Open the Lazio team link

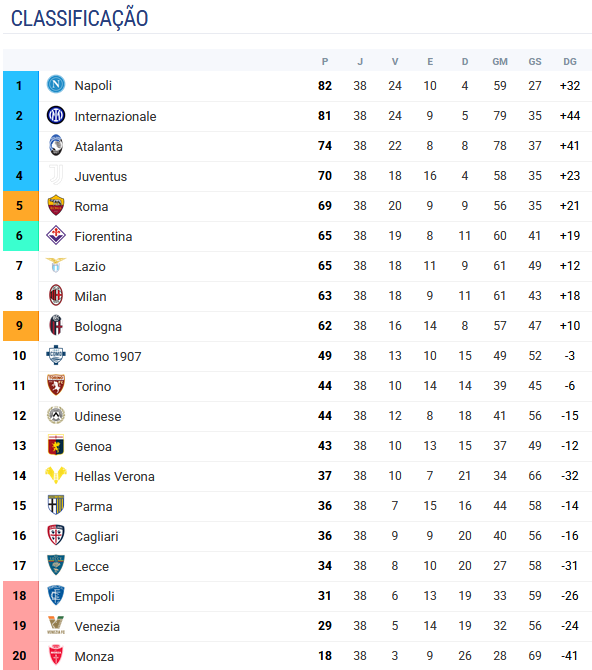(x=90, y=267)
